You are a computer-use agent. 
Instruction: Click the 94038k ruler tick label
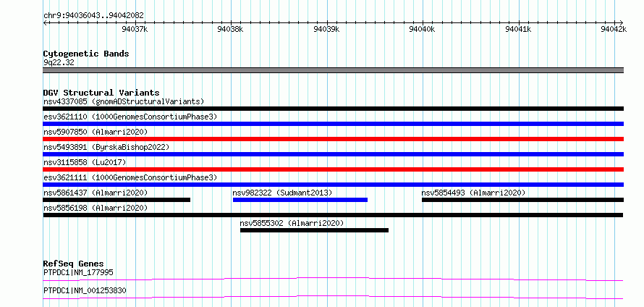pos(230,29)
